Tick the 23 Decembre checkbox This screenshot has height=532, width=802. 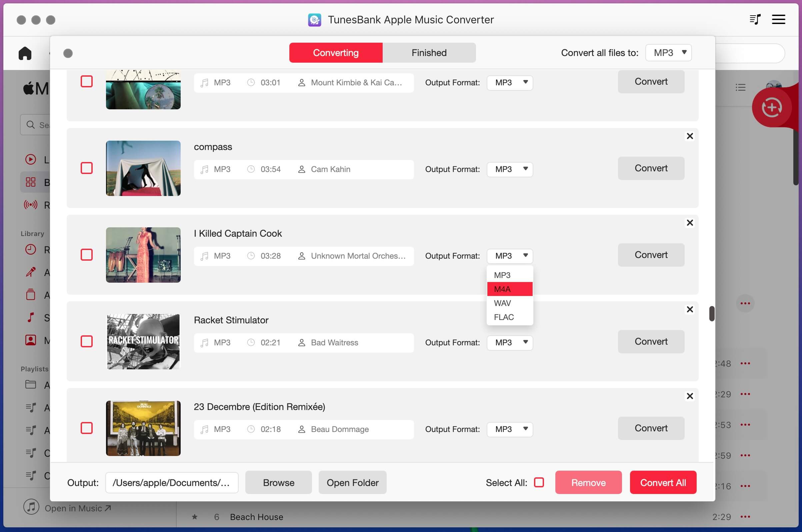(x=87, y=428)
